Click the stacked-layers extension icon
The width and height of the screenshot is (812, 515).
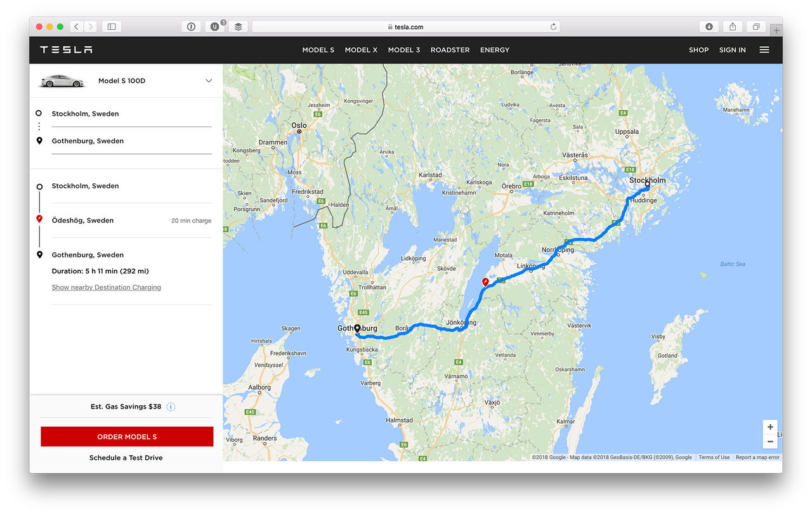pyautogui.click(x=238, y=27)
